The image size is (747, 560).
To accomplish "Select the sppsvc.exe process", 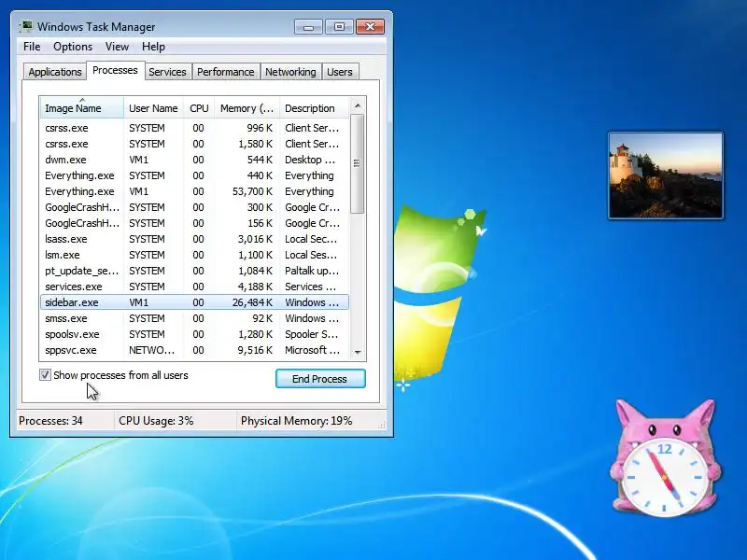I will click(194, 350).
